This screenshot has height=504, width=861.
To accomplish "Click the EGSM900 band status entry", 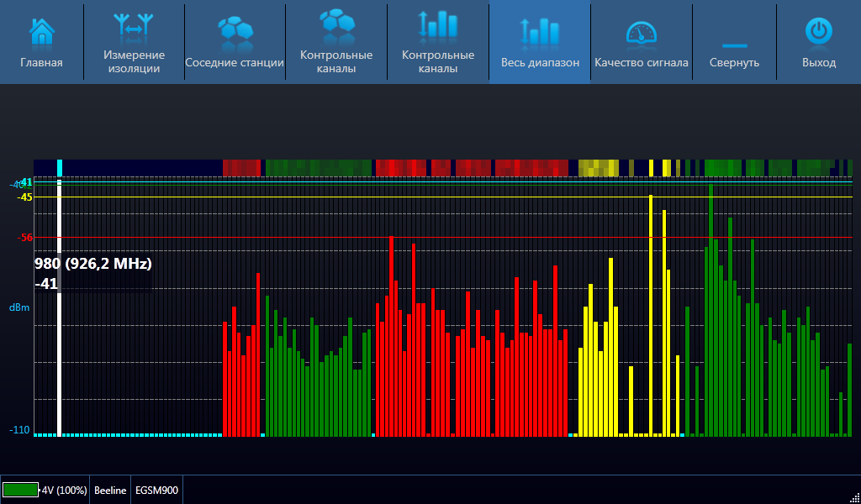I will tap(157, 491).
